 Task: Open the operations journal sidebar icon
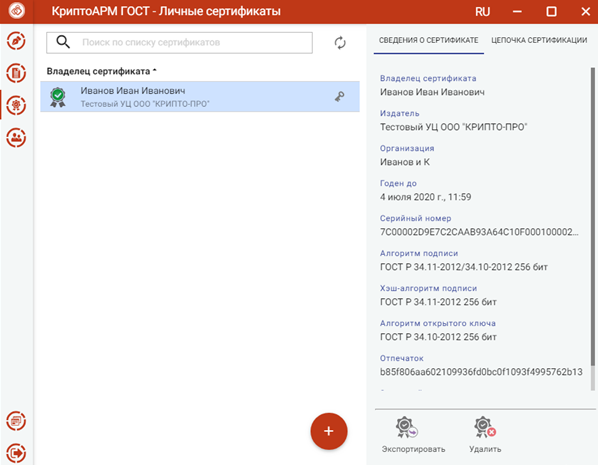coord(16,421)
